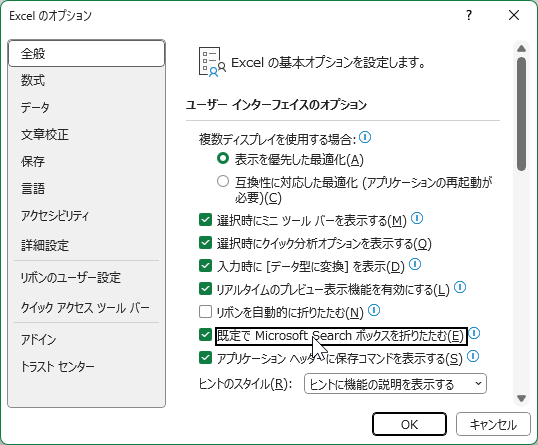Click the scroll up arrow
538x445 pixels.
(x=522, y=48)
